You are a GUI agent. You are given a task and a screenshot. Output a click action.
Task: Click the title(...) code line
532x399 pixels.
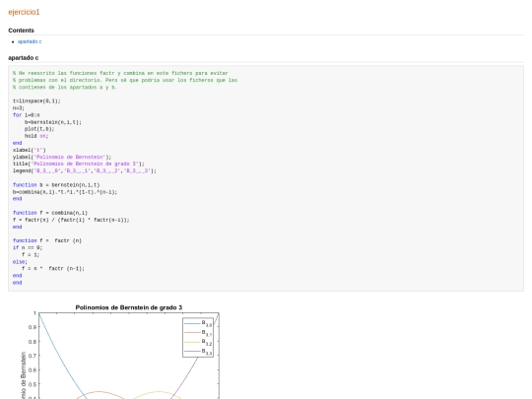[79, 164]
